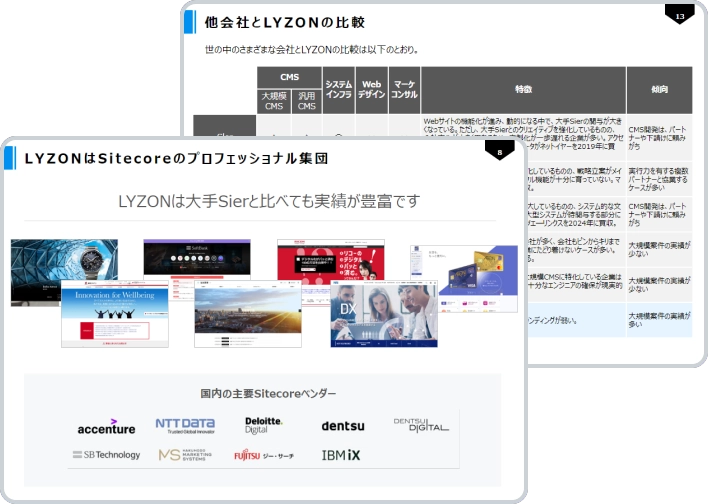
Task: Click the 特徴 column header
Action: coord(523,90)
